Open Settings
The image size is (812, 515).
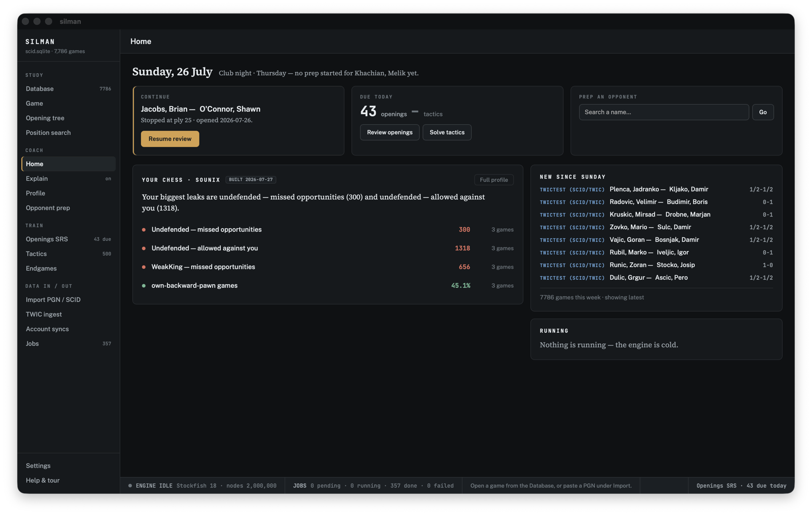[68, 466]
